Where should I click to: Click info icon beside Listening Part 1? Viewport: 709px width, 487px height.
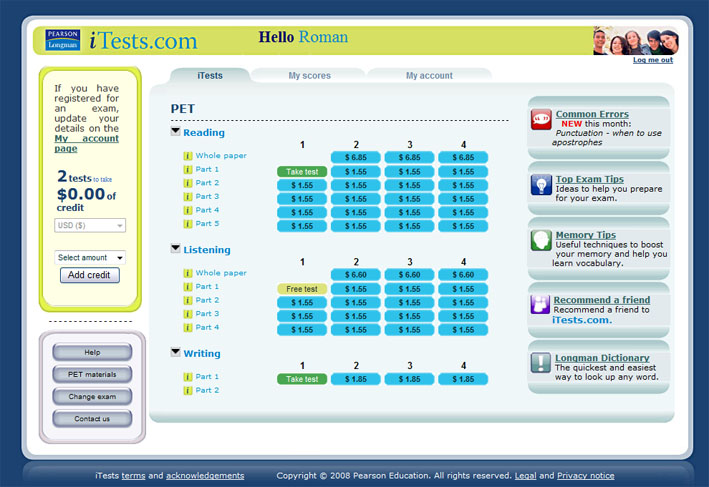187,287
